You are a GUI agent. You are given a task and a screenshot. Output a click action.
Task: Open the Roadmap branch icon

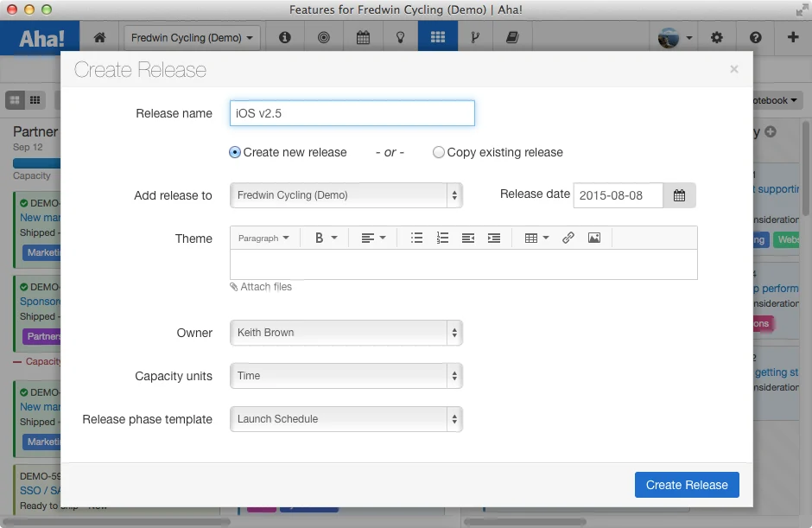475,37
